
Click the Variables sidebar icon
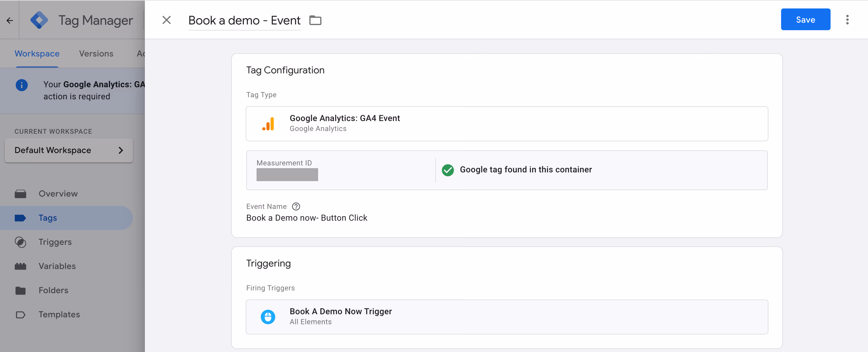[x=21, y=266]
